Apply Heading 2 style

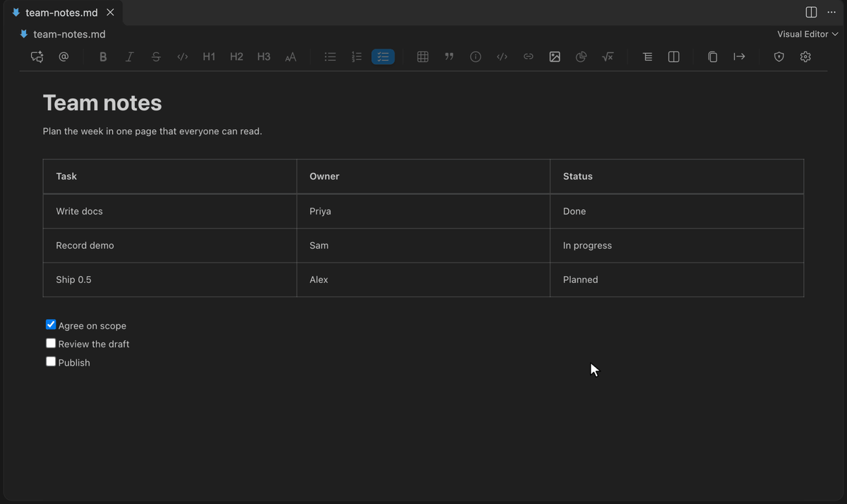[236, 56]
